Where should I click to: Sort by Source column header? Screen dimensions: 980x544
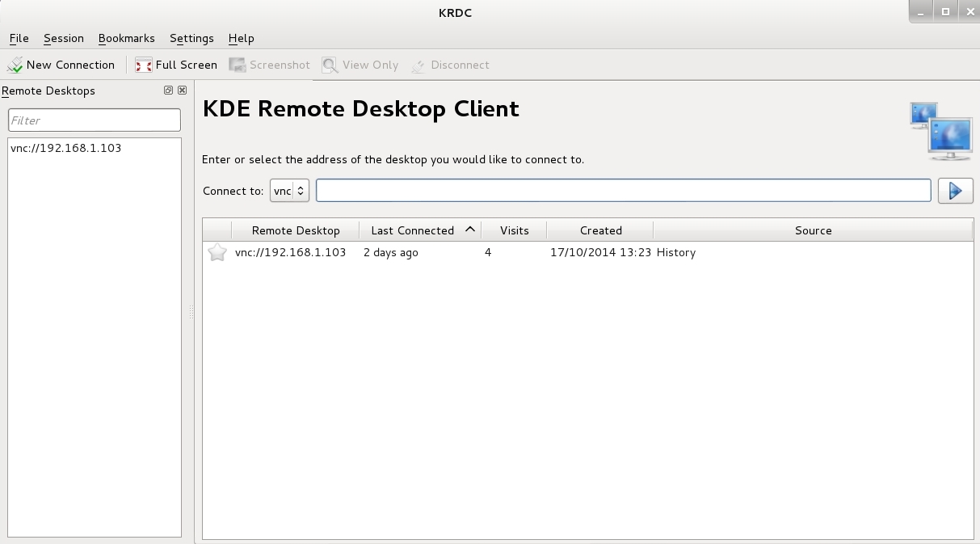[813, 230]
